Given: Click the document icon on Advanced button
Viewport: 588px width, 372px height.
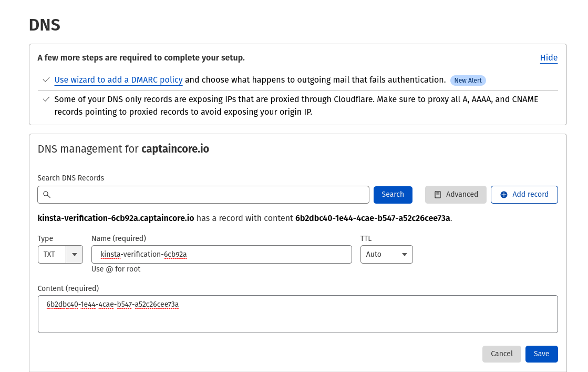Looking at the screenshot, I should coord(438,195).
